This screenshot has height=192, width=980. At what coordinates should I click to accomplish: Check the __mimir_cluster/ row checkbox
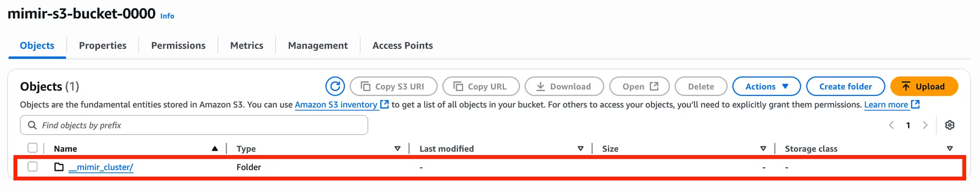[x=33, y=167]
